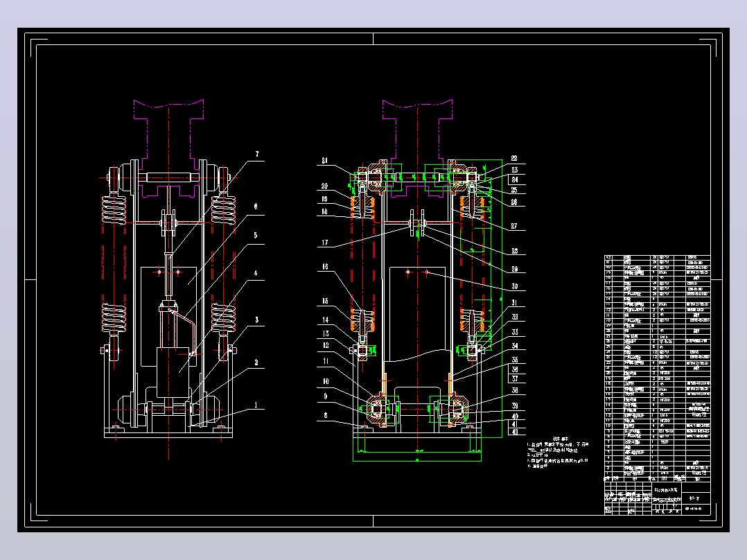Select part callout number 14

point(326,320)
